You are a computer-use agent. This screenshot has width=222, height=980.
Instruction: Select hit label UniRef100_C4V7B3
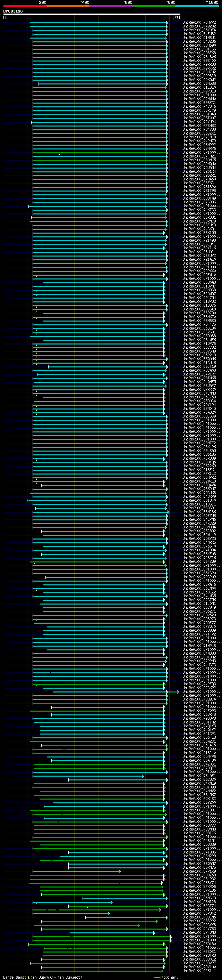click(199, 929)
